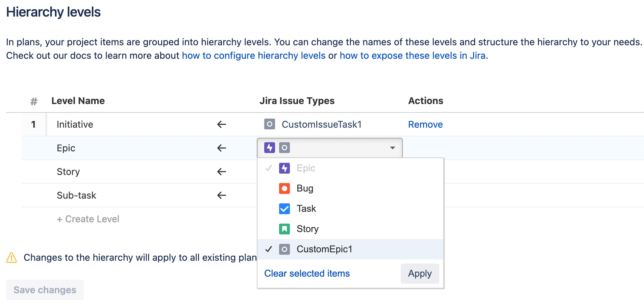Click the back arrow in Story row
The image size is (644, 304).
click(222, 172)
